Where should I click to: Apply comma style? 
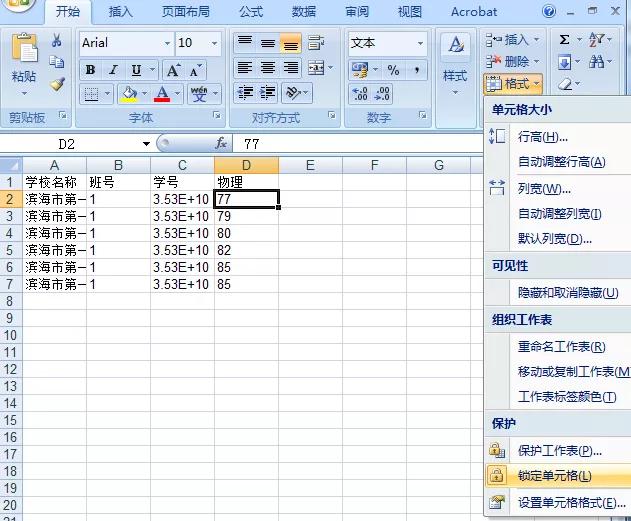[417, 70]
